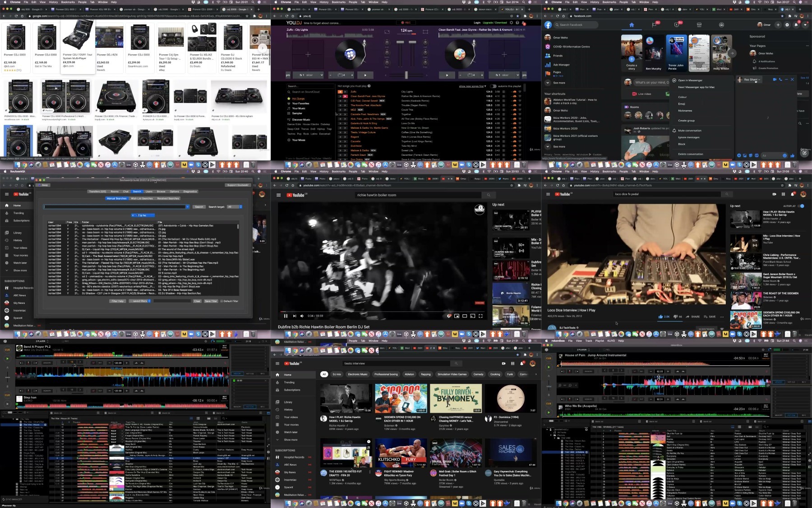Viewport: 812px width, 508px height.
Task: Choose Open in Messenger from chat menu
Action: click(690, 80)
